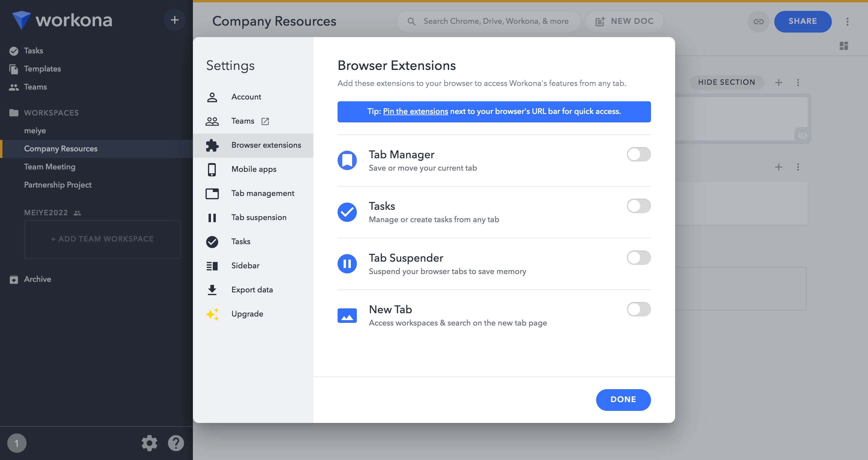Click the external link icon beside Teams in Settings

265,121
